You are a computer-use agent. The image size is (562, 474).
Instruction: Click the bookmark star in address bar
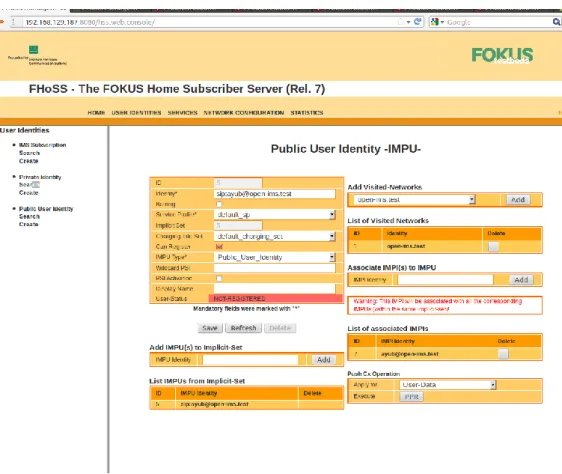[x=400, y=22]
